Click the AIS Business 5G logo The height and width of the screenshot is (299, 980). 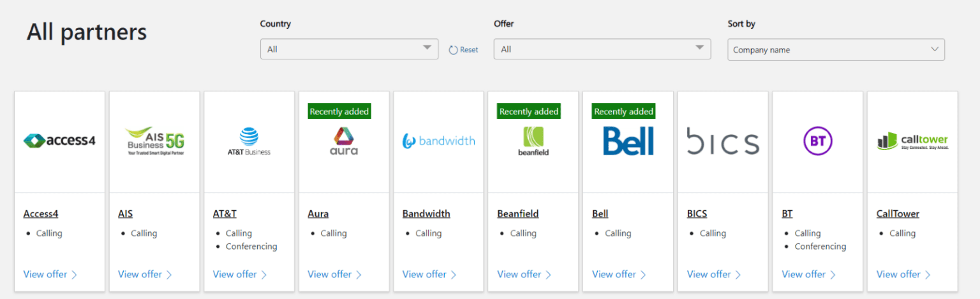(x=154, y=141)
